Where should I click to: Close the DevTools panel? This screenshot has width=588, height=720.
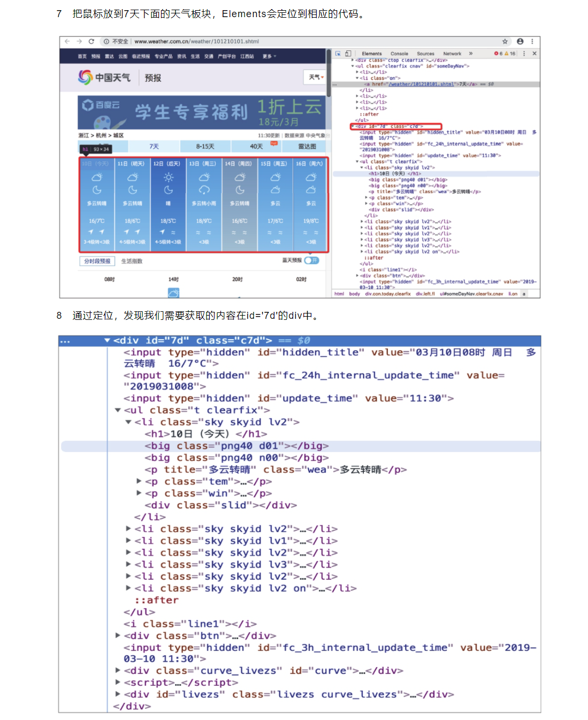[534, 53]
